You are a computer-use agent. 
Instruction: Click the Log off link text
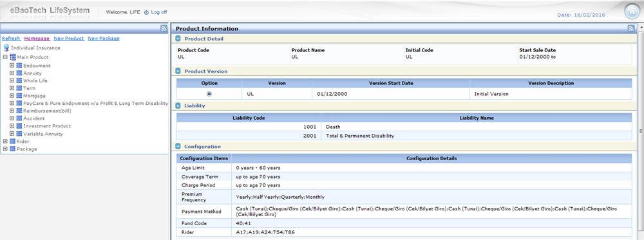[159, 12]
